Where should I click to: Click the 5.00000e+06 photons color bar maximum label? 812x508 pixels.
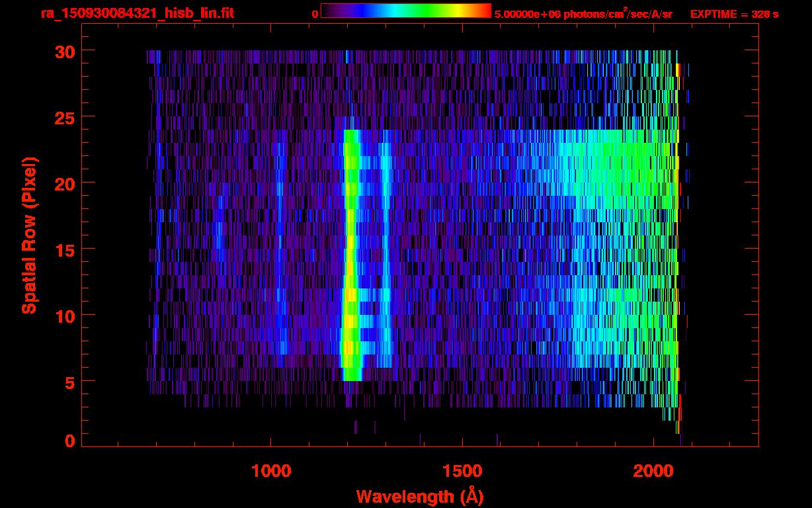click(x=583, y=14)
